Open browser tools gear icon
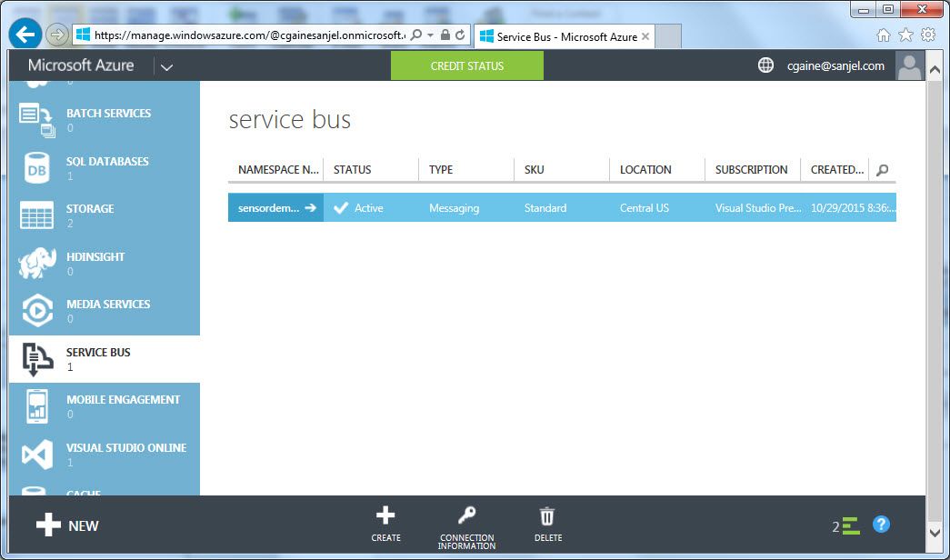This screenshot has width=950, height=560. pyautogui.click(x=928, y=35)
